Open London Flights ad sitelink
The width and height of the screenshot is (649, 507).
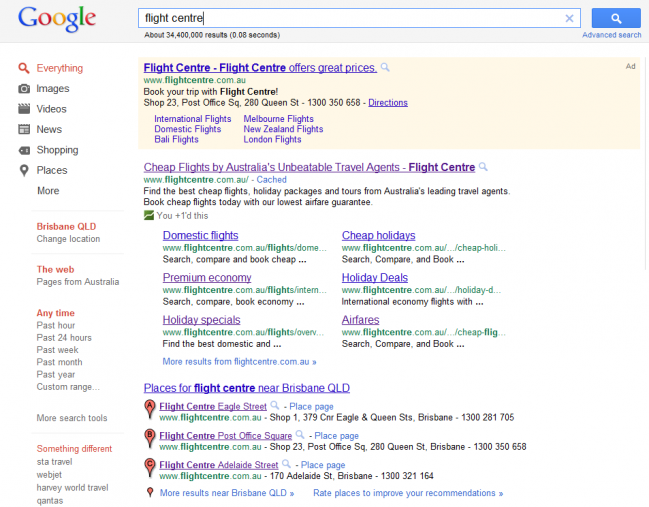(272, 139)
